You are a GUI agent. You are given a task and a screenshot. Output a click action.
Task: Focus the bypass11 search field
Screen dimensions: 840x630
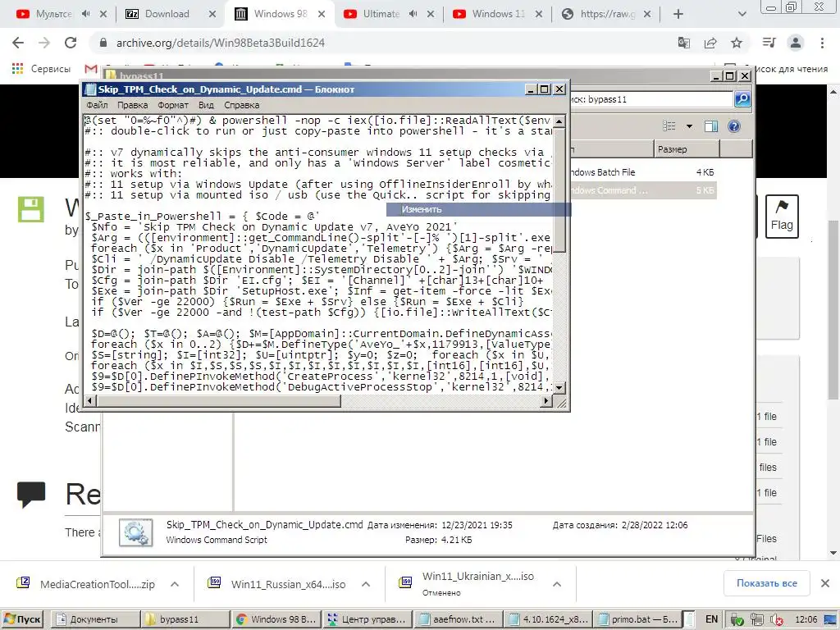coord(651,99)
